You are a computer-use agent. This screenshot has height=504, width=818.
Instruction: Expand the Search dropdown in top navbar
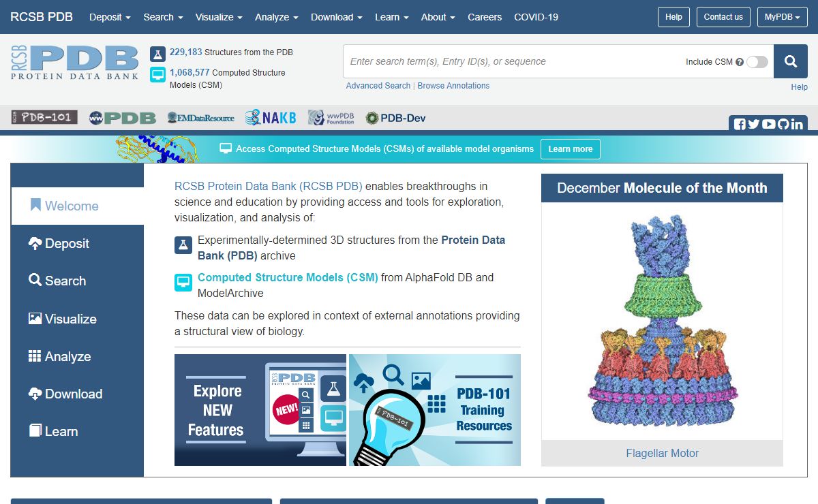pyautogui.click(x=163, y=17)
